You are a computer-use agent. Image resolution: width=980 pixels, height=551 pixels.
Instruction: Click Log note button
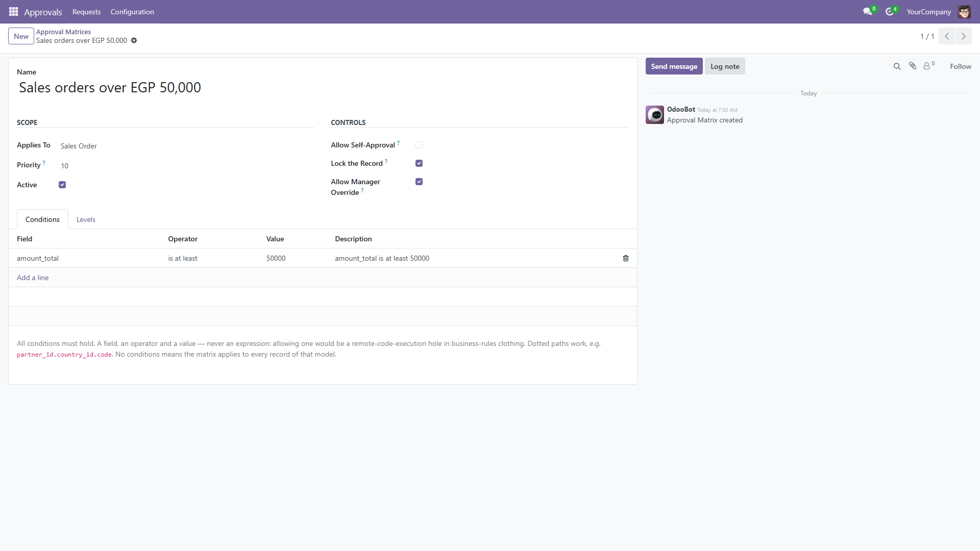(725, 66)
